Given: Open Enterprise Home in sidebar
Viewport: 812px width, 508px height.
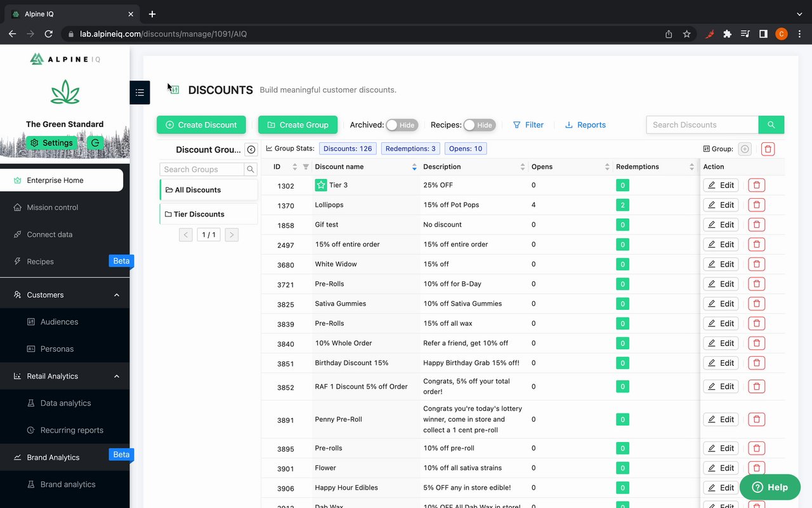Looking at the screenshot, I should pyautogui.click(x=62, y=180).
